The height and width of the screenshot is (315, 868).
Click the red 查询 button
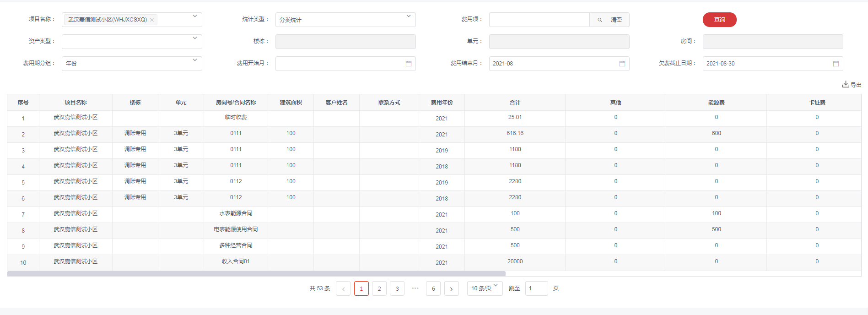(x=720, y=20)
